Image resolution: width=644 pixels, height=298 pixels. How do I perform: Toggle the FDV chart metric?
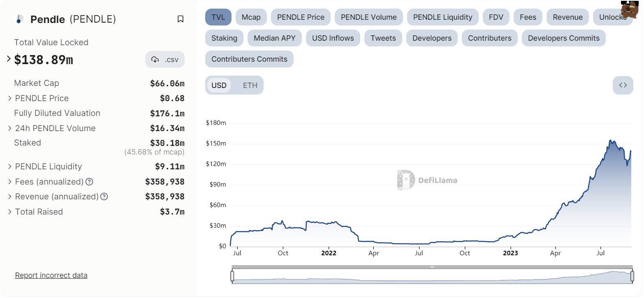point(496,17)
